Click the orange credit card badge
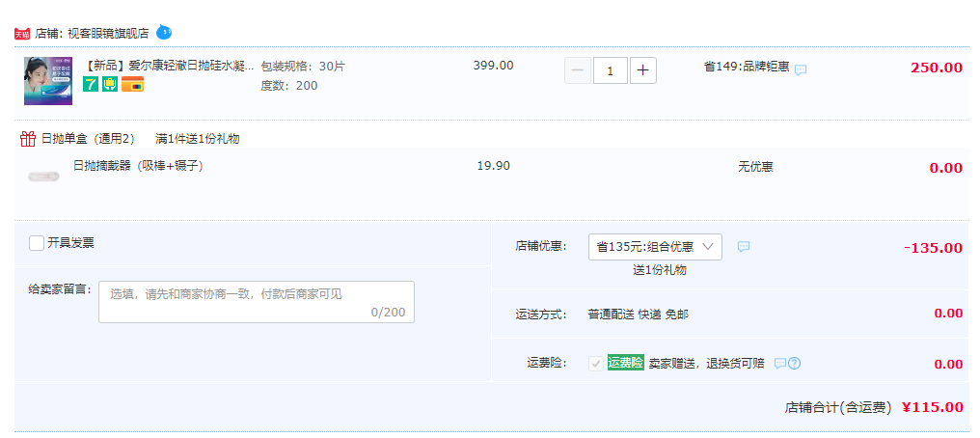This screenshot has width=980, height=438. pyautogui.click(x=132, y=84)
